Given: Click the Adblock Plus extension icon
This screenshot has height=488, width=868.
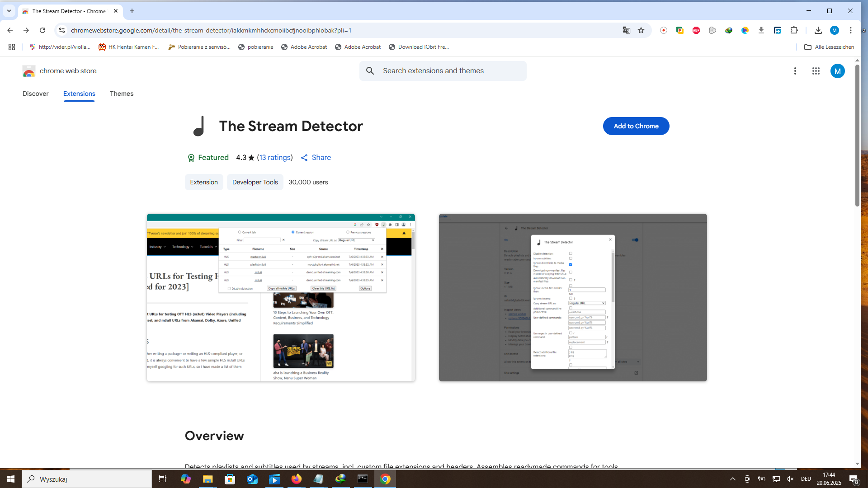Looking at the screenshot, I should click(x=696, y=30).
